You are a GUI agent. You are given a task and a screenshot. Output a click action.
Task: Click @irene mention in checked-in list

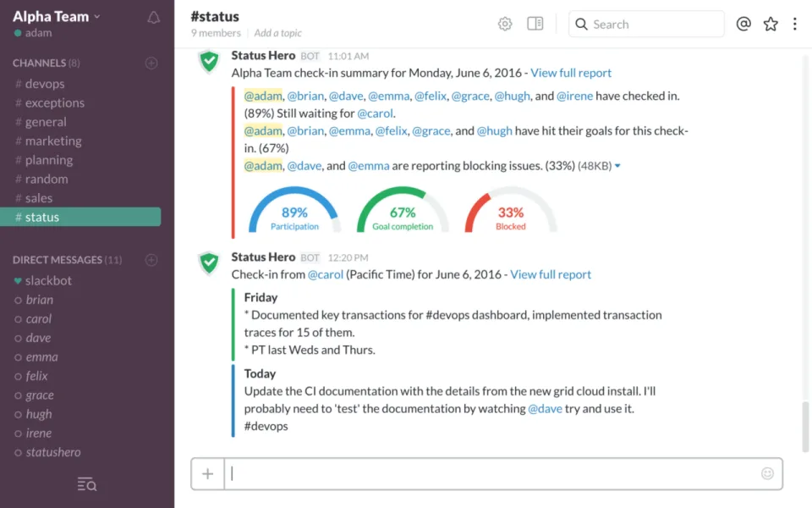[575, 96]
